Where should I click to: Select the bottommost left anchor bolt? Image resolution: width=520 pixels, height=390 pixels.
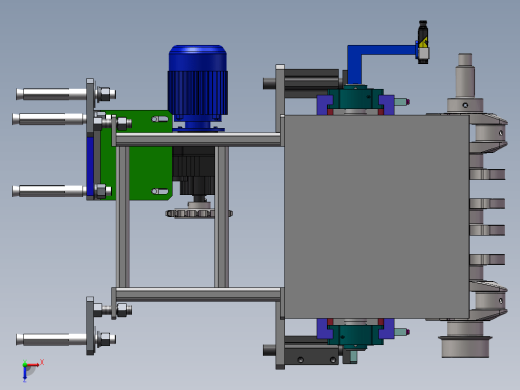[66, 339]
